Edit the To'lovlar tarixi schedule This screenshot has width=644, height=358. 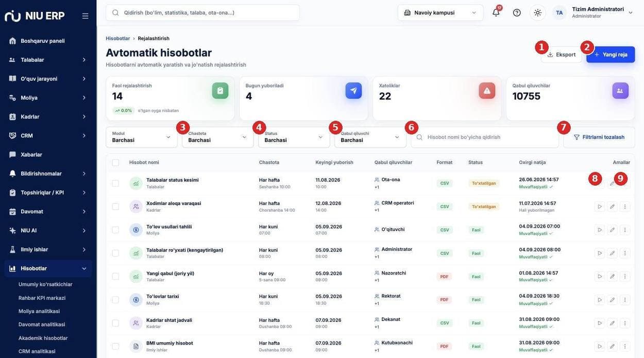click(612, 300)
